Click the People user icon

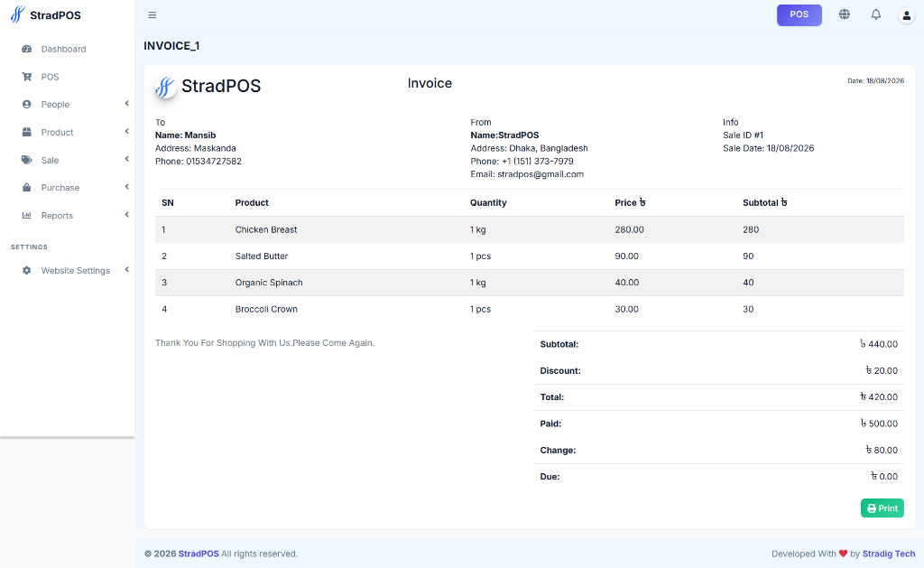26,105
